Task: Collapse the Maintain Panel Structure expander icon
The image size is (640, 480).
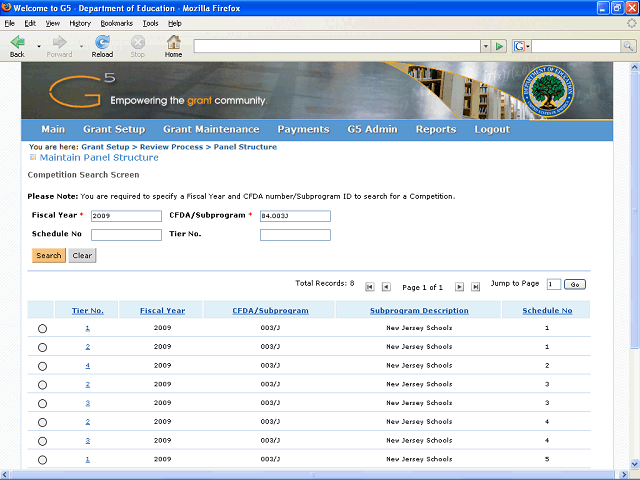Action: (33, 157)
